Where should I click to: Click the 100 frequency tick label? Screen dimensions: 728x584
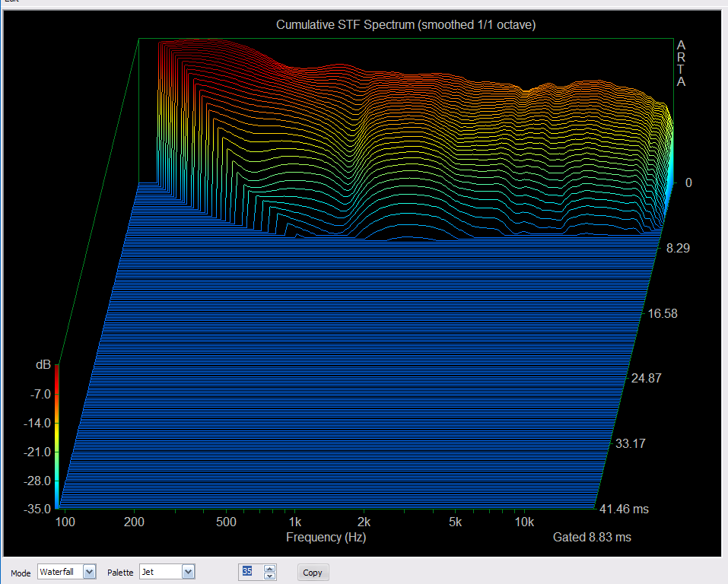[65, 522]
